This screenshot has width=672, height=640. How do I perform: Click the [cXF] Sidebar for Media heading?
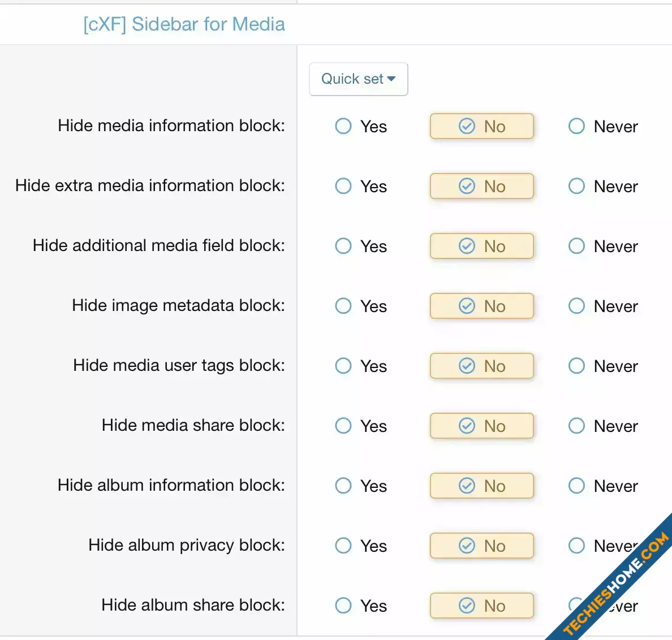point(184,24)
